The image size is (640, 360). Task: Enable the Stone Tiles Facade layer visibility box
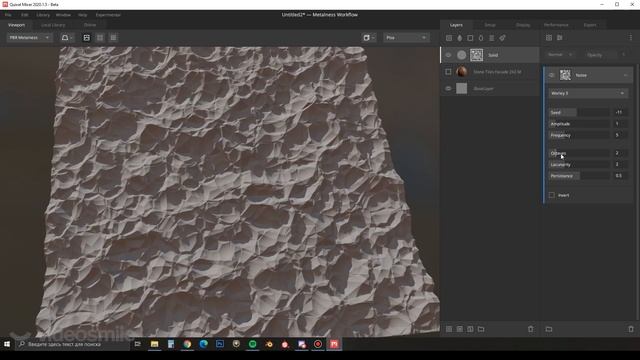click(448, 72)
